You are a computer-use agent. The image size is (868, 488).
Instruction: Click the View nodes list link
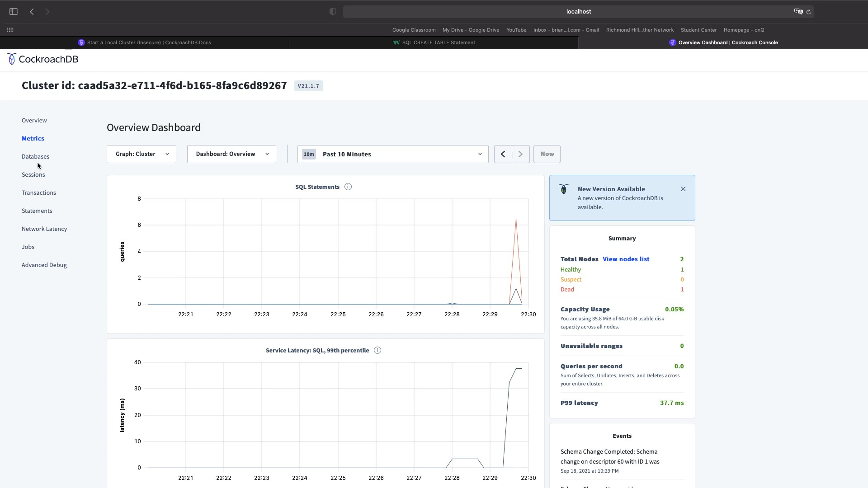point(626,259)
